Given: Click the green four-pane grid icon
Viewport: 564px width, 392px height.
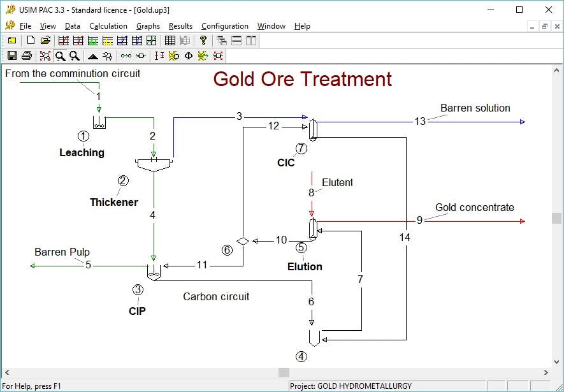Looking at the screenshot, I should coord(152,41).
